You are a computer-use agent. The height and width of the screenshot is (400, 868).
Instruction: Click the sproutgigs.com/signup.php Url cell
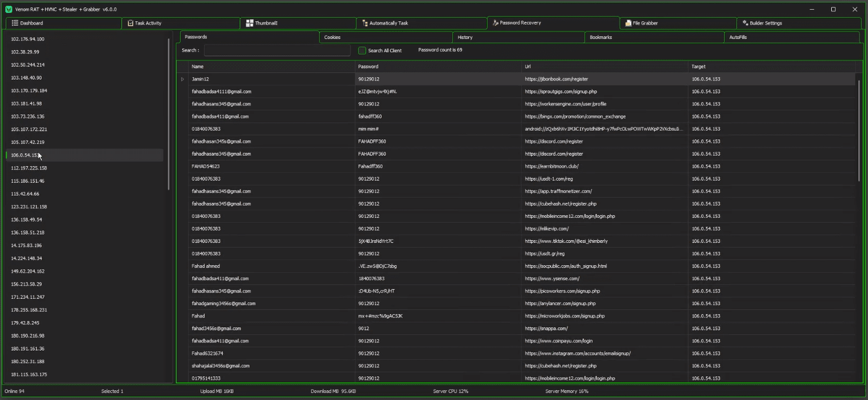click(x=605, y=92)
